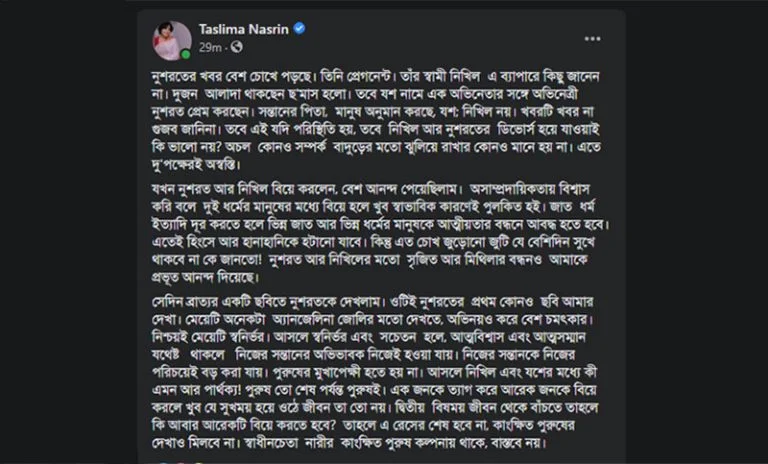
Task: Click the line beginning প্রভূত আনন্দ দিয়েছে
Action: tap(205, 277)
